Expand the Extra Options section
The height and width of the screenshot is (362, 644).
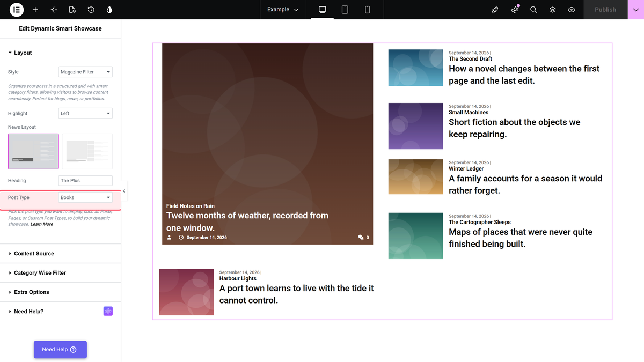61,292
